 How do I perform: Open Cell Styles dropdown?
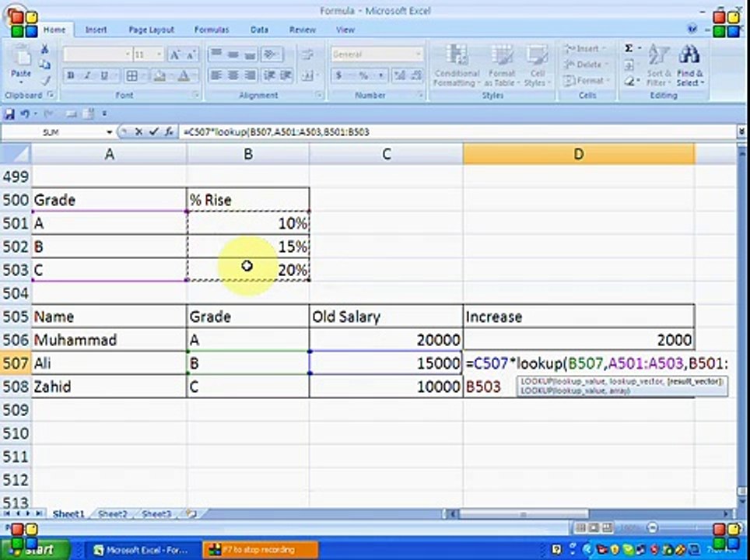[537, 65]
